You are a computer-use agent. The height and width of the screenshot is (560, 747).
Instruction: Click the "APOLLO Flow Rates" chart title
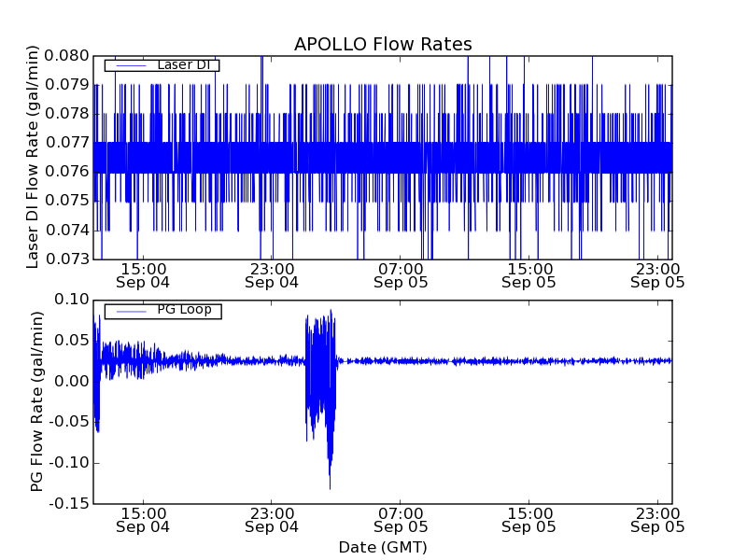pos(383,44)
